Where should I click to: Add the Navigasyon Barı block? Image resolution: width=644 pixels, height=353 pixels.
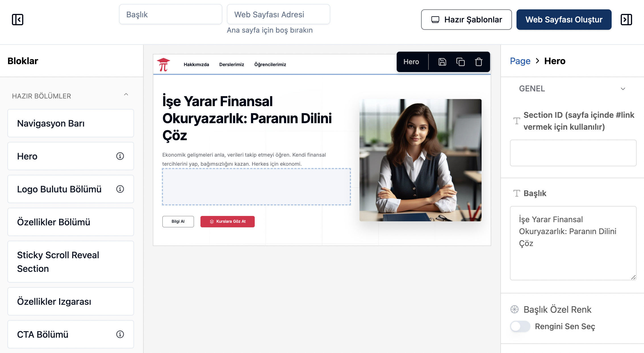point(71,123)
